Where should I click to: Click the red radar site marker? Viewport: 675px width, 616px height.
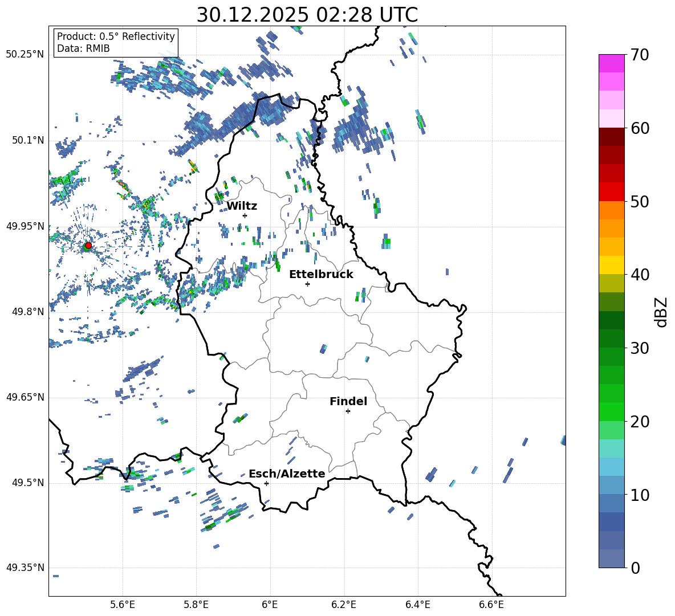[88, 245]
